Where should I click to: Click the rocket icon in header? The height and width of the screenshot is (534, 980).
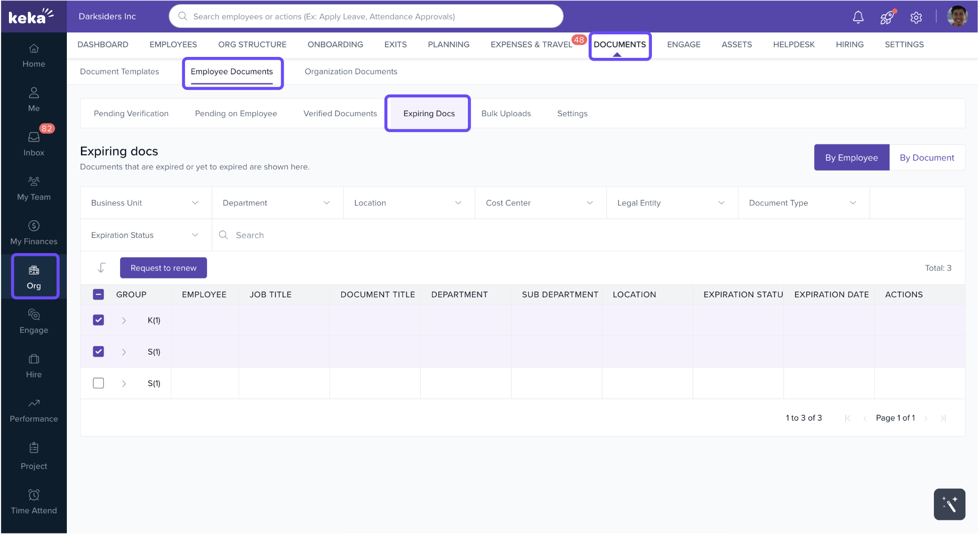(886, 17)
